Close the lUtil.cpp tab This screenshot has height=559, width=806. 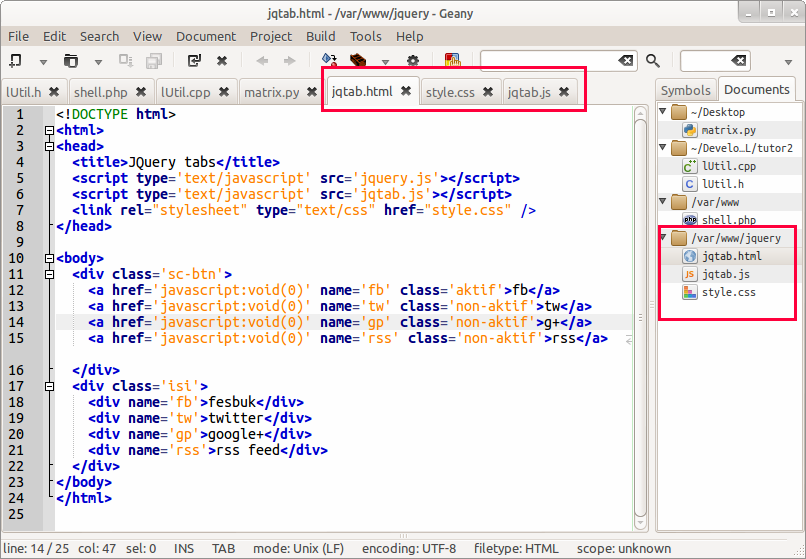224,92
